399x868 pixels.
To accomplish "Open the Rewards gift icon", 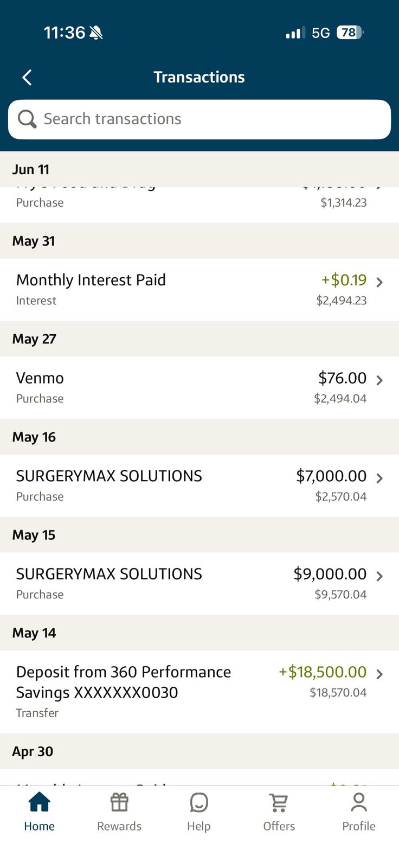I will (x=119, y=802).
